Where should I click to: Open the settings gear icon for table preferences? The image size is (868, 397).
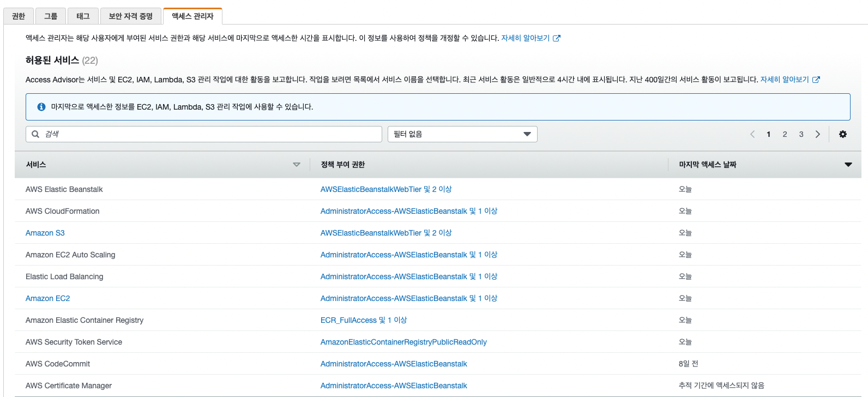point(843,134)
